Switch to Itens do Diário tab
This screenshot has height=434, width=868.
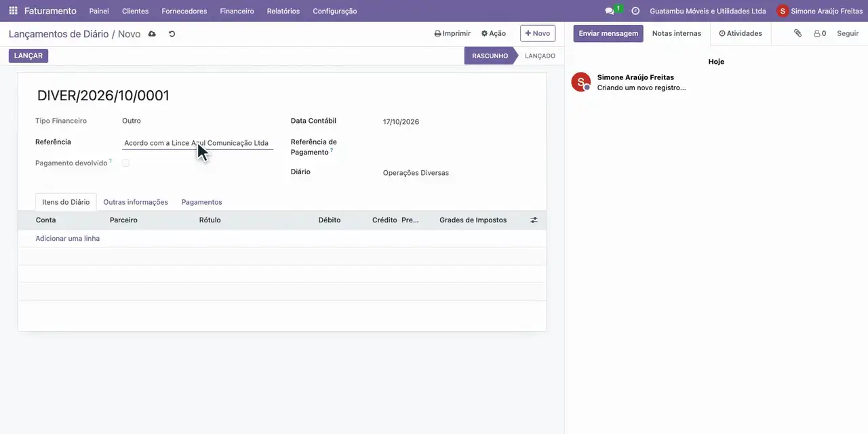pyautogui.click(x=66, y=202)
